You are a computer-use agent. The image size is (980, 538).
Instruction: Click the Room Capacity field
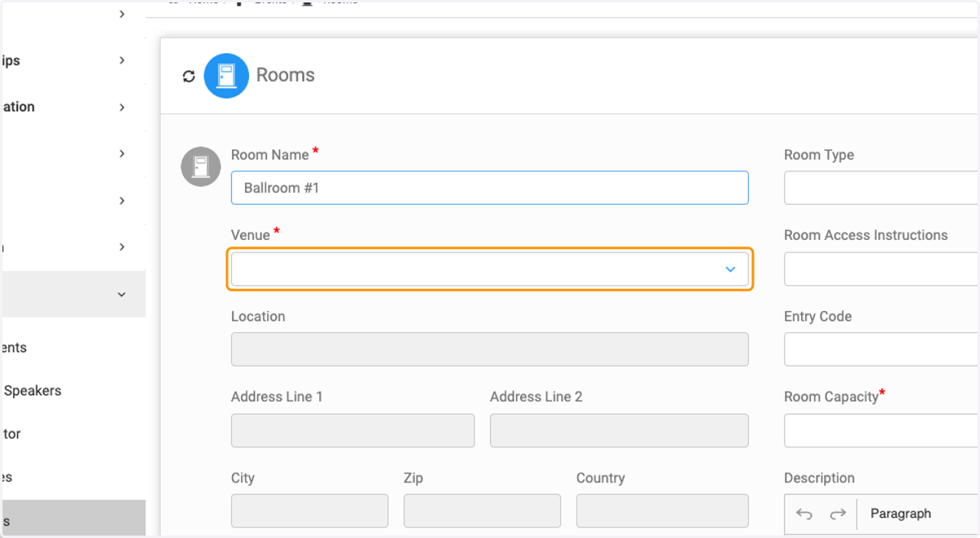point(882,430)
